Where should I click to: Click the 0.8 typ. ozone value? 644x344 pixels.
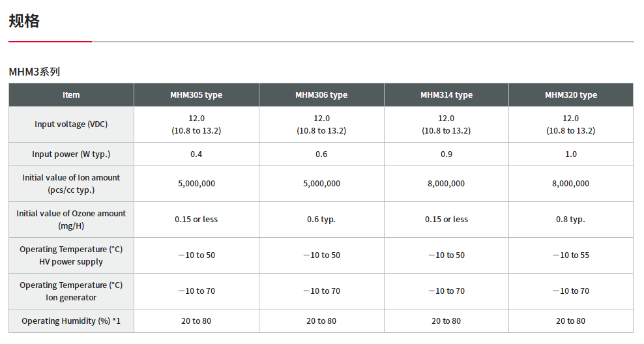pyautogui.click(x=571, y=219)
